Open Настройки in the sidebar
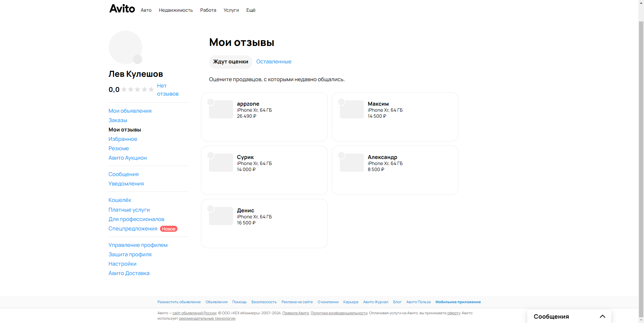The image size is (644, 323). (x=122, y=264)
